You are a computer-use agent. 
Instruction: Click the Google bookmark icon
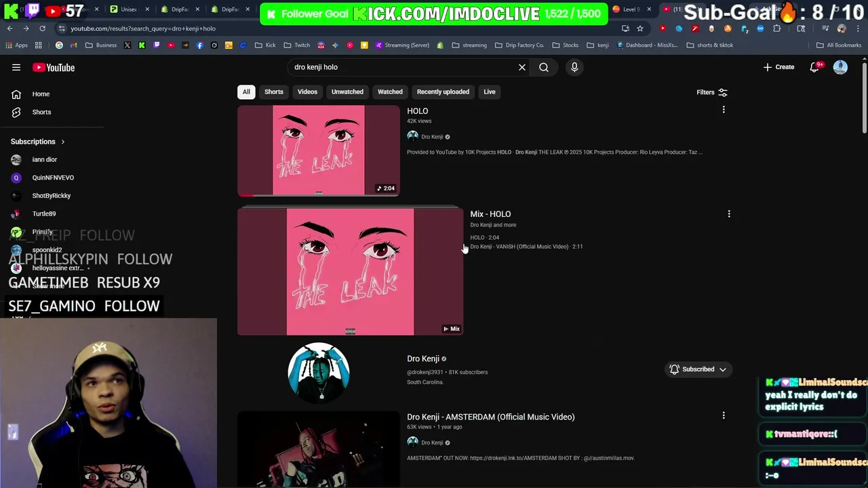coord(60,45)
